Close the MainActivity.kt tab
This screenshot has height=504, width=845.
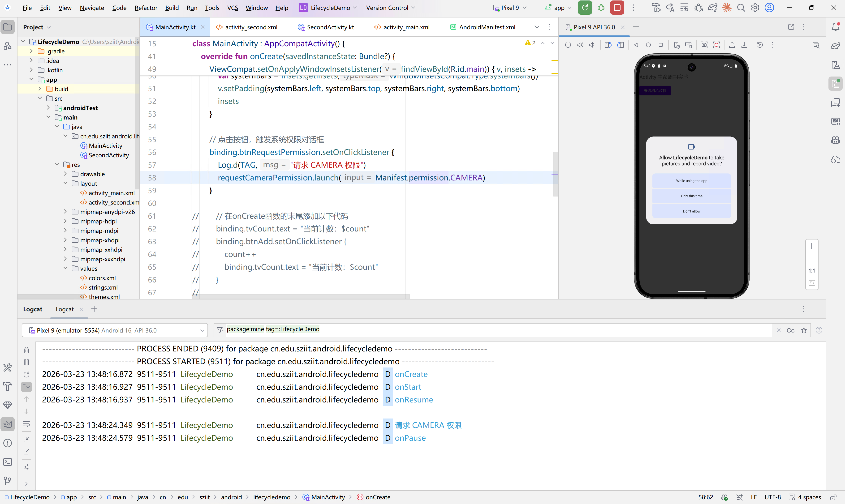(x=203, y=27)
